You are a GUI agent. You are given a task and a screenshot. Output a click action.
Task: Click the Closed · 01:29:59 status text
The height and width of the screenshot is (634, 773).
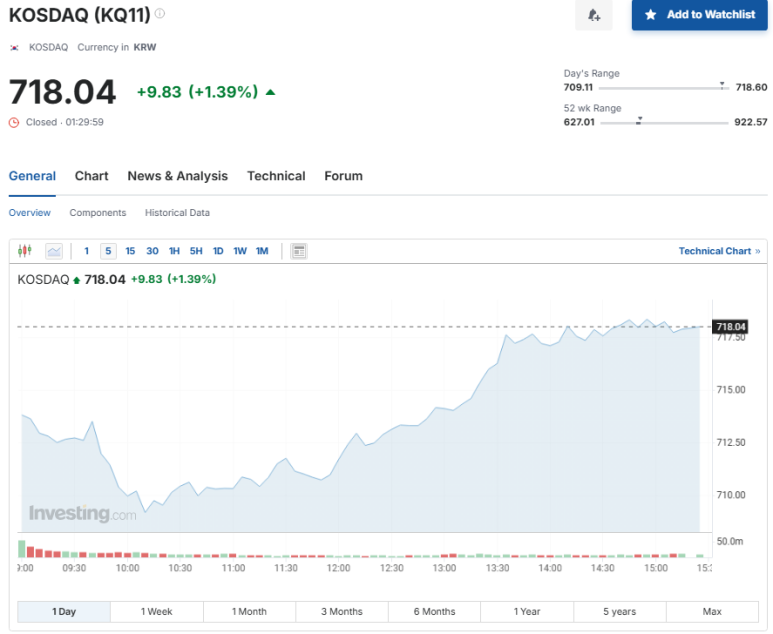(65, 122)
